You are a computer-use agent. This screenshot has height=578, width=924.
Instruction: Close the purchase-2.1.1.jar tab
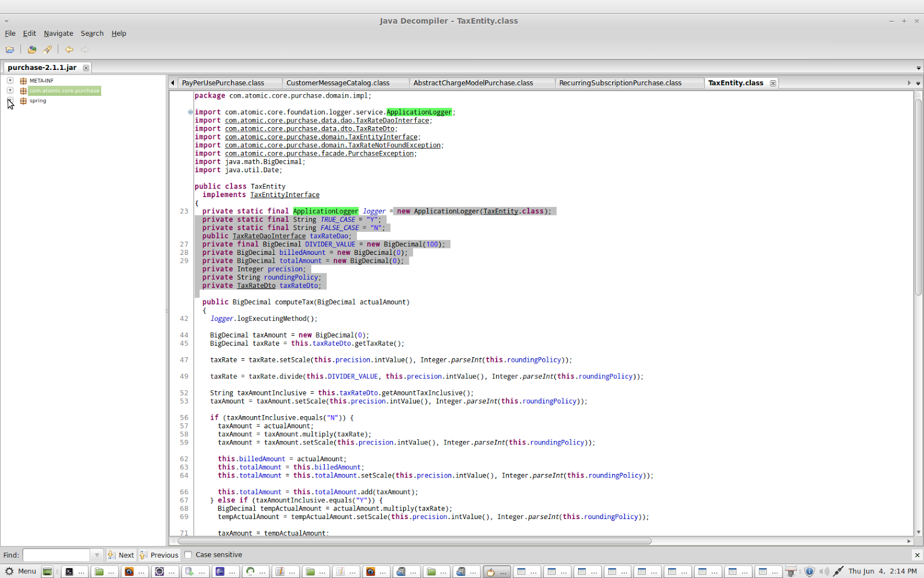86,68
